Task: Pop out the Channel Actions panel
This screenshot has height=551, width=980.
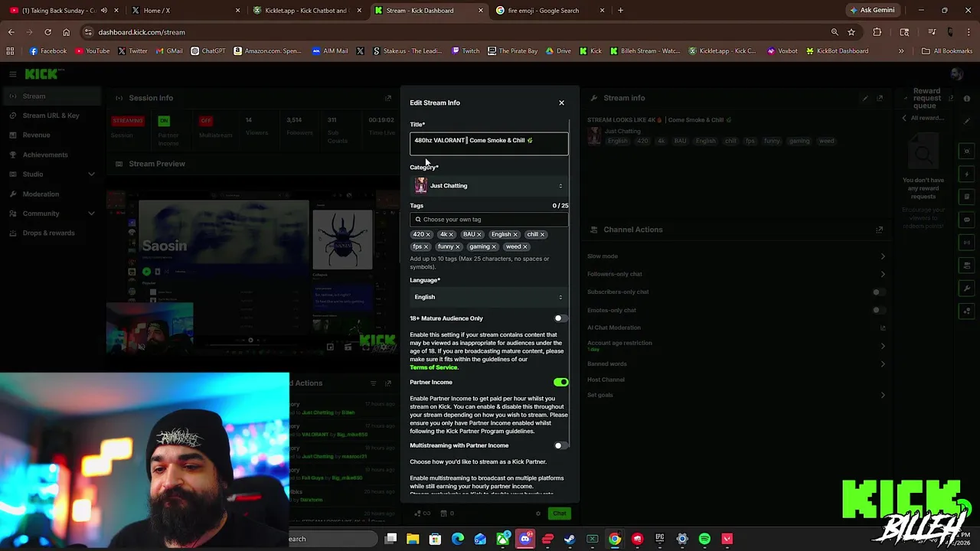Action: (880, 230)
